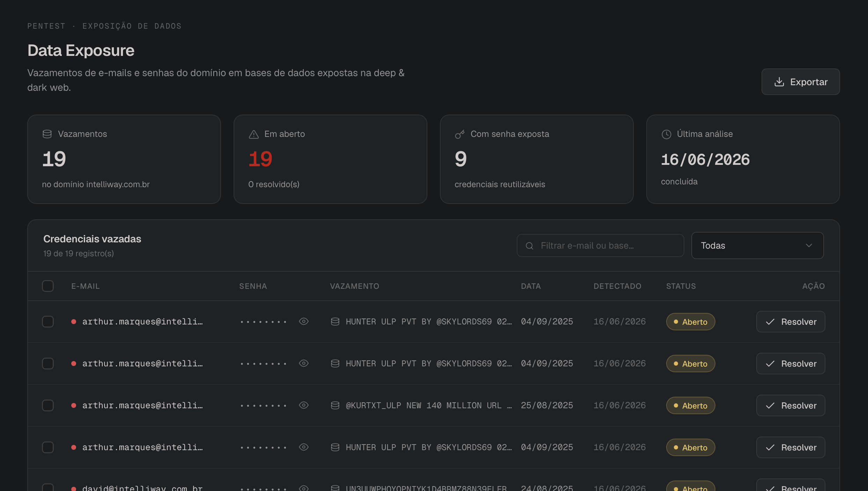The image size is (868, 491).
Task: Click the @KURTXT_ULP NEW 140 MILLION URL leak name
Action: tap(429, 405)
